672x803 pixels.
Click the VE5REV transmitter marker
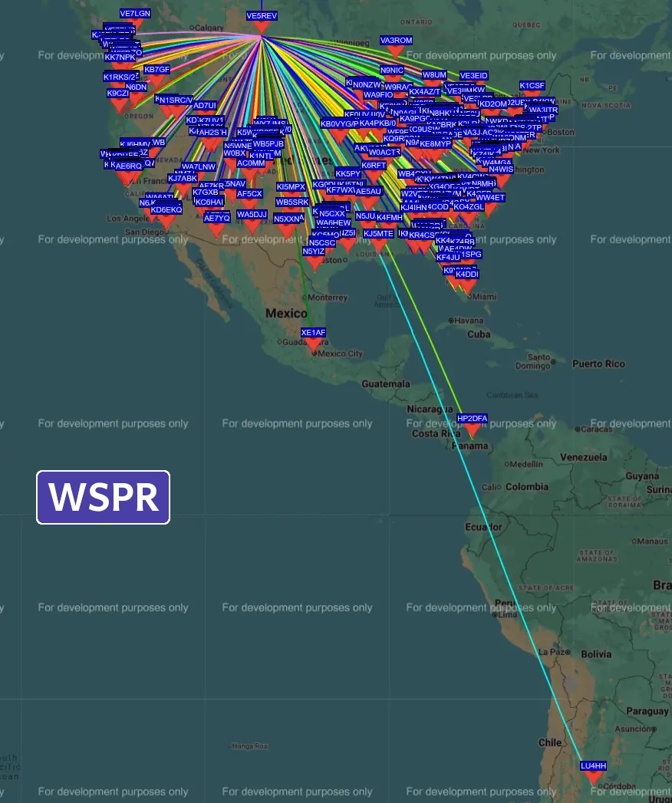pyautogui.click(x=262, y=27)
